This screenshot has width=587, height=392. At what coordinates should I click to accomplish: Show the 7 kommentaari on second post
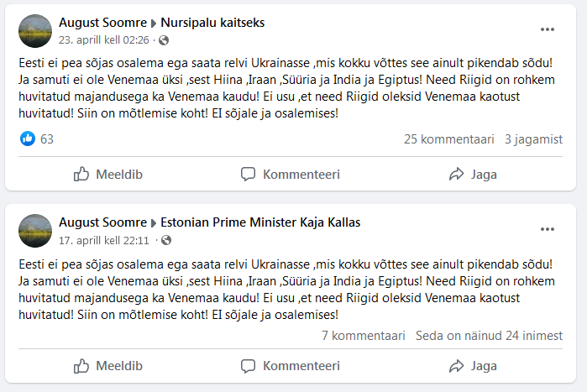pyautogui.click(x=363, y=336)
